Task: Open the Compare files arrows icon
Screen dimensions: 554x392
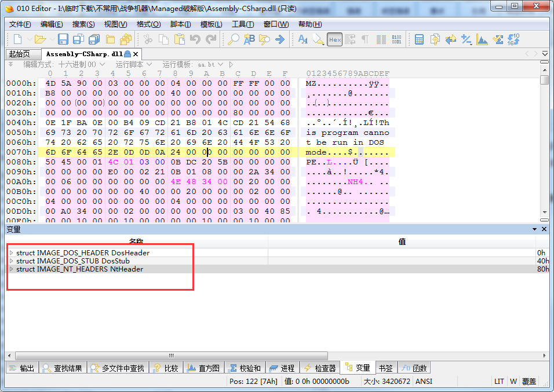Action: click(450, 39)
